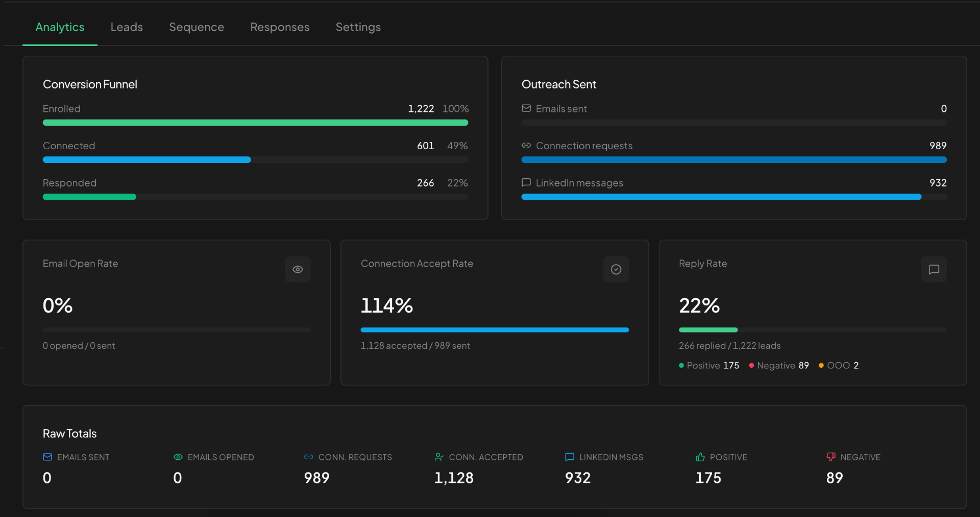Go to the Responses tab
This screenshot has height=517, width=980.
[x=280, y=27]
